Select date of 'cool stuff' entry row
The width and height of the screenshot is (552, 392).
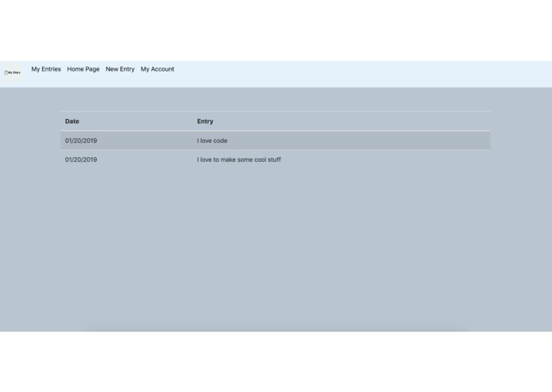click(x=81, y=159)
